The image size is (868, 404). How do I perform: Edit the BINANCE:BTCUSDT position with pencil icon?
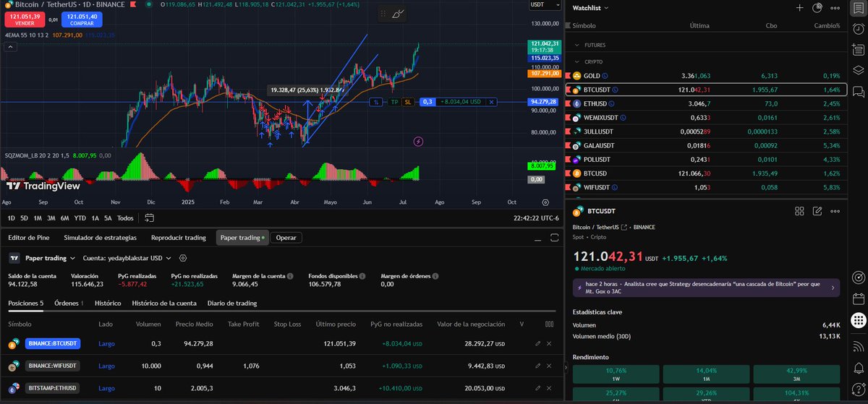537,344
